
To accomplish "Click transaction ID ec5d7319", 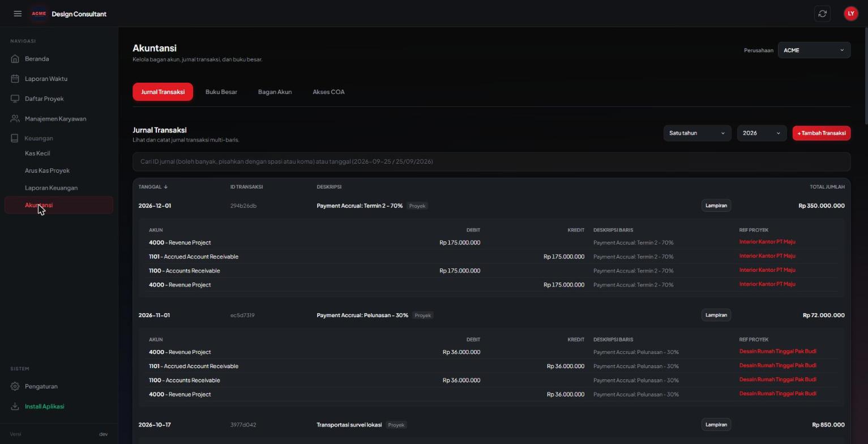I will pyautogui.click(x=242, y=315).
